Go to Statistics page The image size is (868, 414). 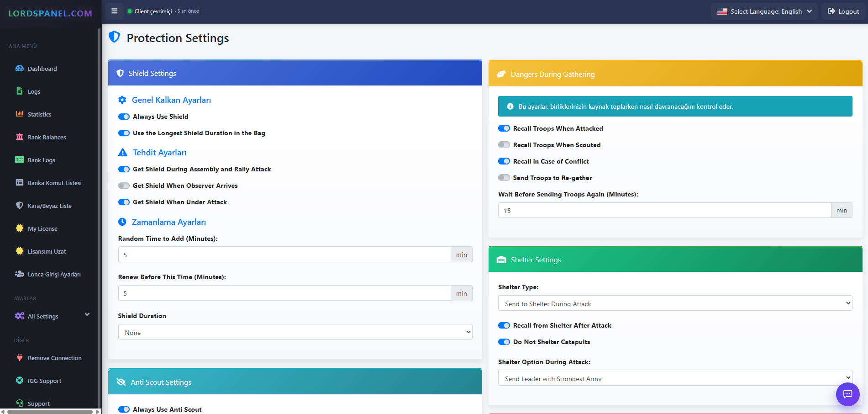[40, 114]
